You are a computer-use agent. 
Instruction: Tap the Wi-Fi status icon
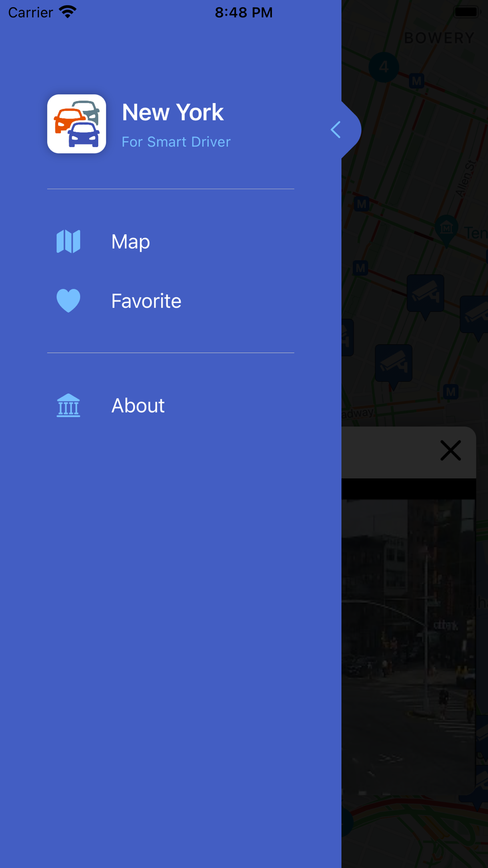pyautogui.click(x=67, y=12)
